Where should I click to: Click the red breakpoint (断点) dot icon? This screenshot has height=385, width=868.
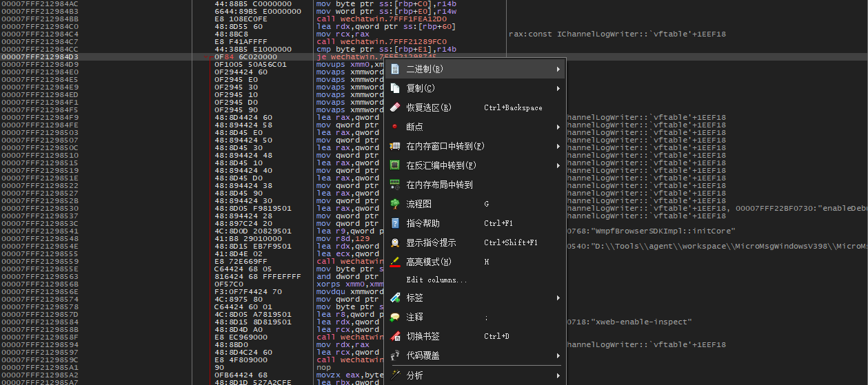tap(395, 127)
